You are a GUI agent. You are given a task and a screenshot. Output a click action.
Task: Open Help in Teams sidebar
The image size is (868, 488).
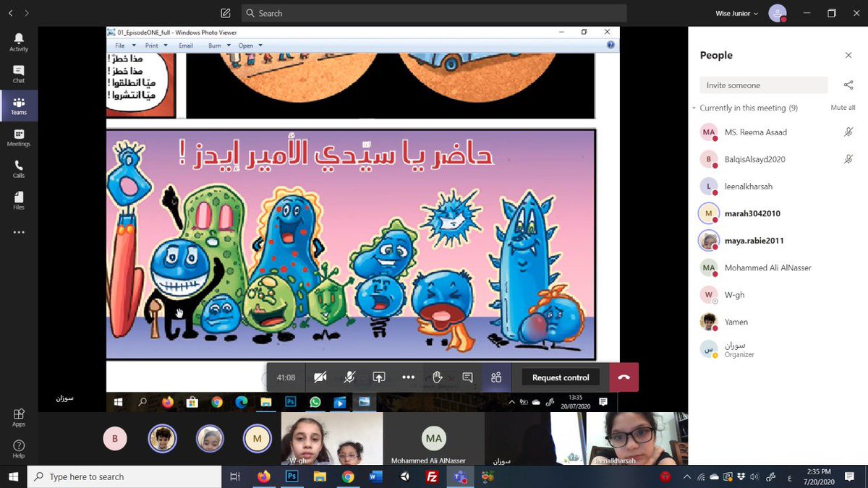(19, 449)
